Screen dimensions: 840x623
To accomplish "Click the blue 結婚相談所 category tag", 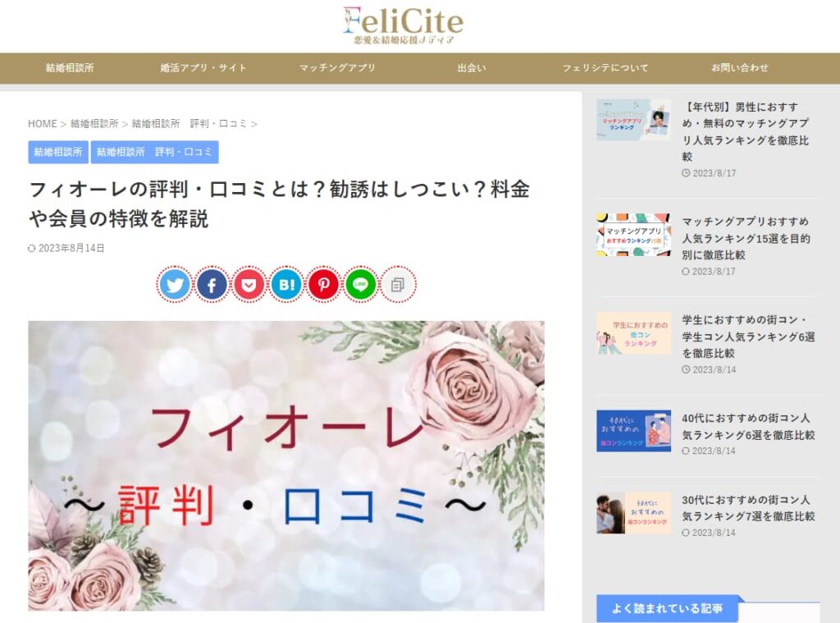I will point(58,152).
